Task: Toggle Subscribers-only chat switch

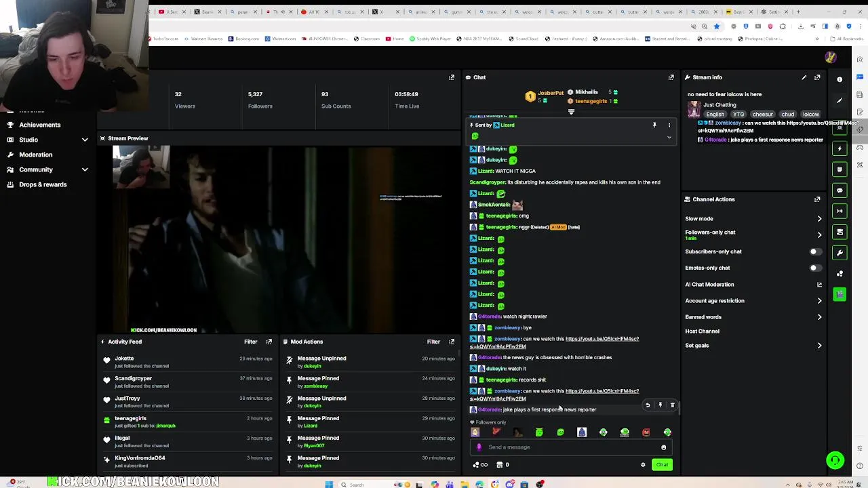Action: (816, 251)
